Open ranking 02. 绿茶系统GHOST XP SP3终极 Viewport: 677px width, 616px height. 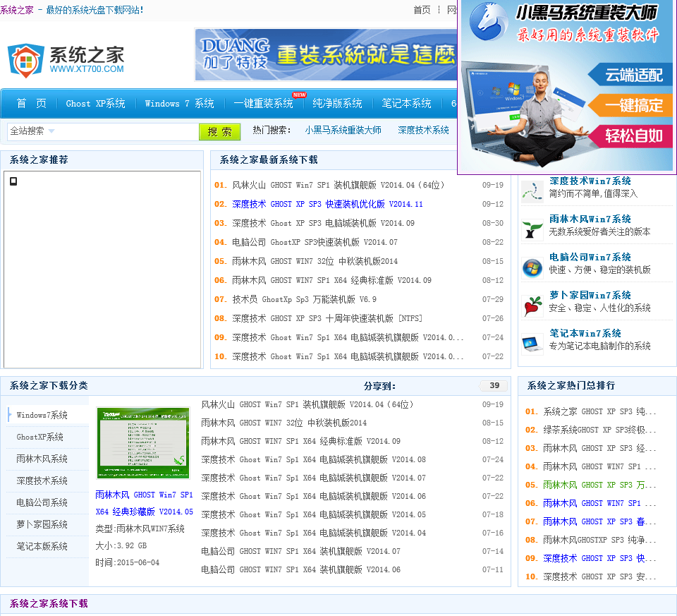[599, 430]
